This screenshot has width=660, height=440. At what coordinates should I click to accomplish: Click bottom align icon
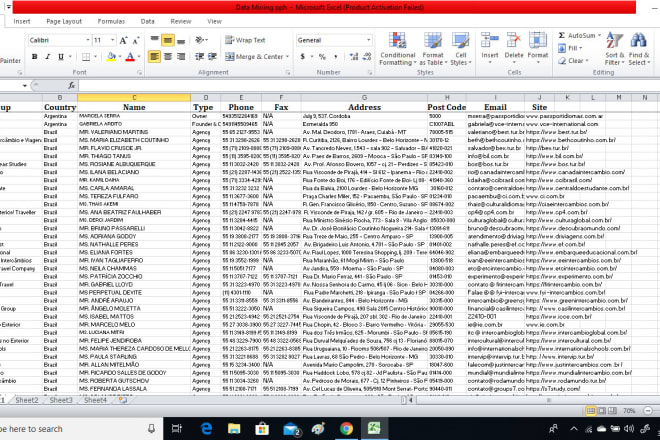(181, 40)
